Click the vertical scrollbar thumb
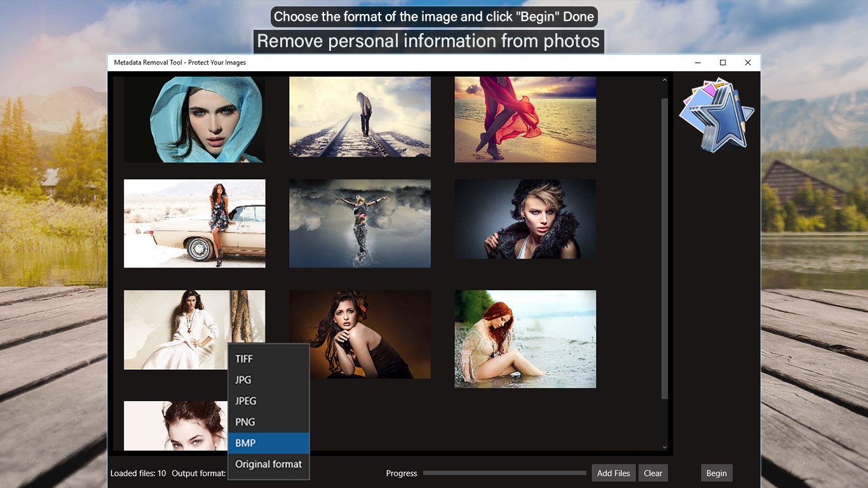This screenshot has width=868, height=488. point(665,248)
